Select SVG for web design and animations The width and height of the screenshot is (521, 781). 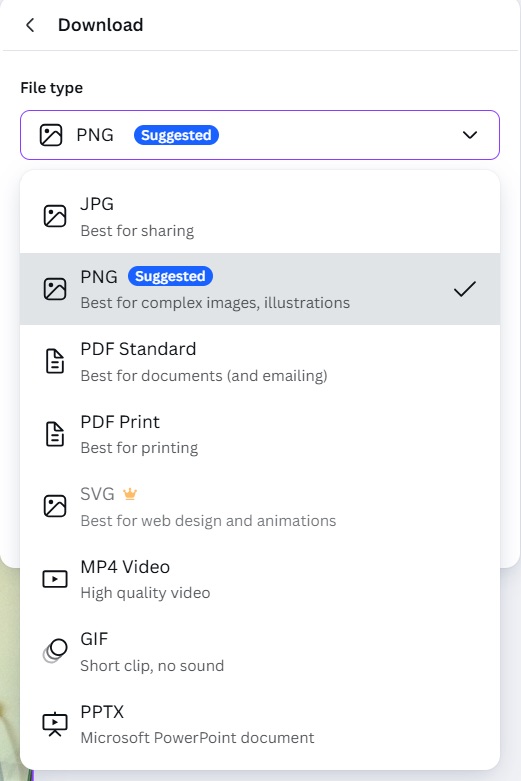[x=260, y=507]
